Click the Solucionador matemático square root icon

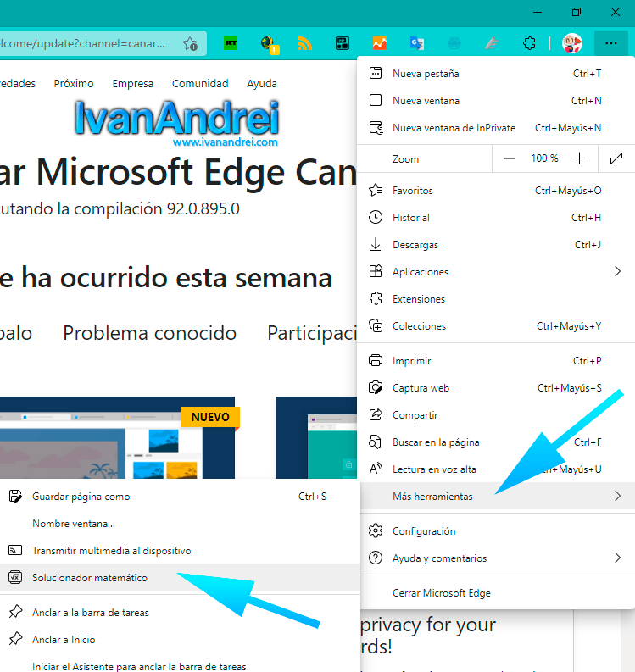[x=15, y=577]
